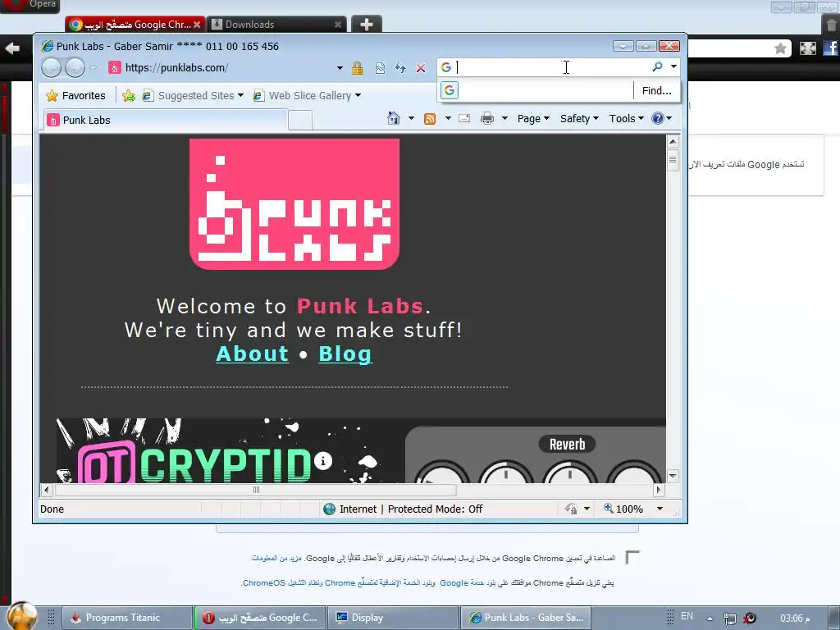Image resolution: width=840 pixels, height=630 pixels.
Task: Click the Favorites button
Action: coord(76,96)
